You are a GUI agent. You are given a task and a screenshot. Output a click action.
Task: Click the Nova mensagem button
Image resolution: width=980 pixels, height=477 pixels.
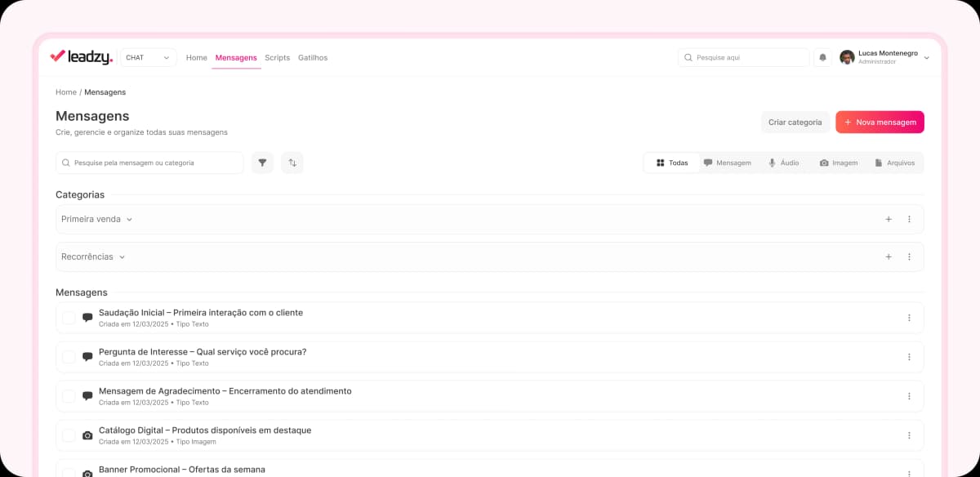pyautogui.click(x=880, y=121)
